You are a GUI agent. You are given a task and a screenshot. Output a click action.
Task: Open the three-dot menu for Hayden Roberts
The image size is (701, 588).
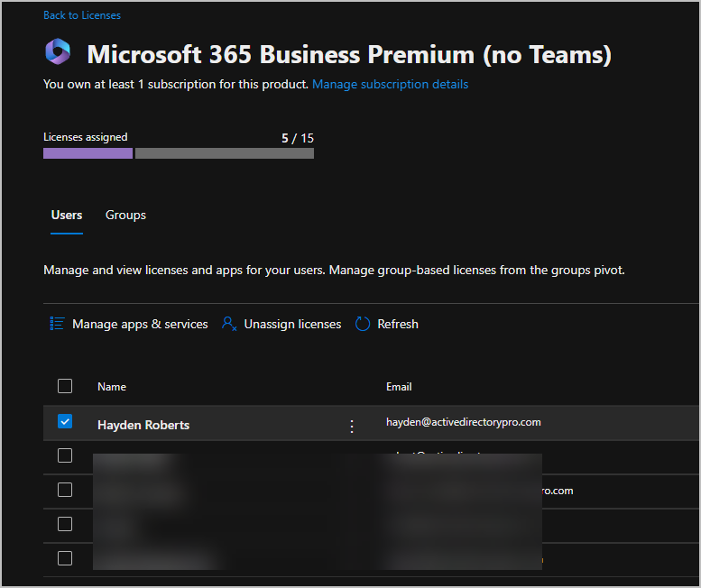click(x=352, y=426)
